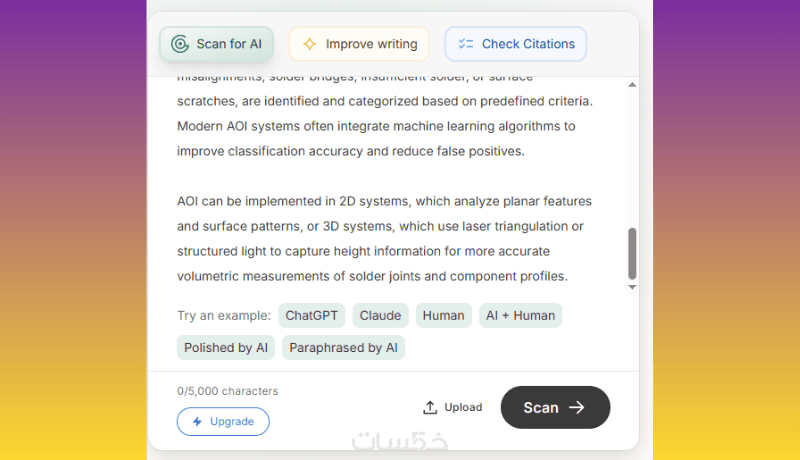Click the Upload tray icon
This screenshot has width=800, height=460.
pos(430,407)
